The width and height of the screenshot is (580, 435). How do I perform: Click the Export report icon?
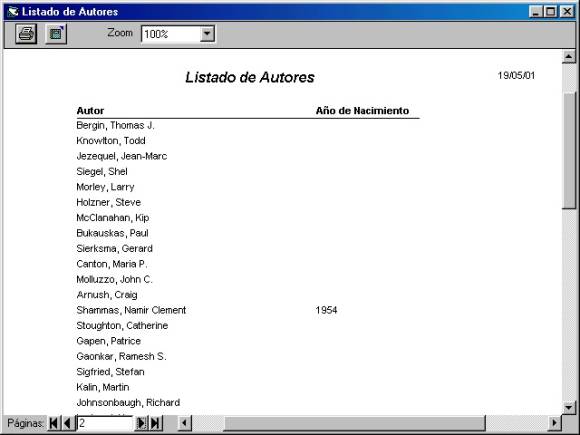point(56,34)
